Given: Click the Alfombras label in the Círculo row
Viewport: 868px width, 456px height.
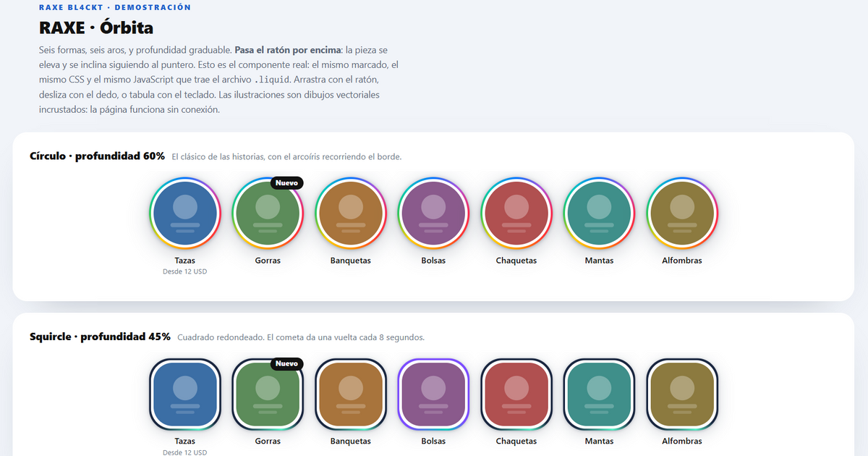Looking at the screenshot, I should 682,261.
